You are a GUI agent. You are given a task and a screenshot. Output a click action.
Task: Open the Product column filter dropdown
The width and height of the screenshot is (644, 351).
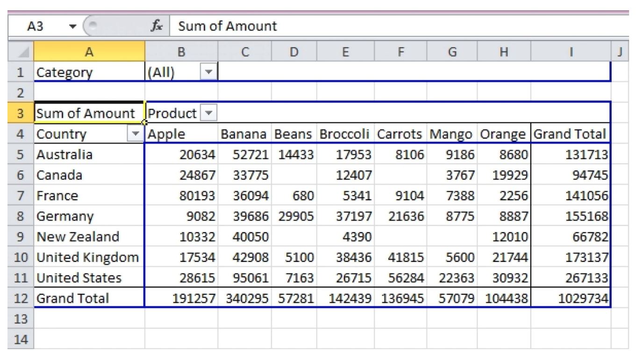(208, 113)
